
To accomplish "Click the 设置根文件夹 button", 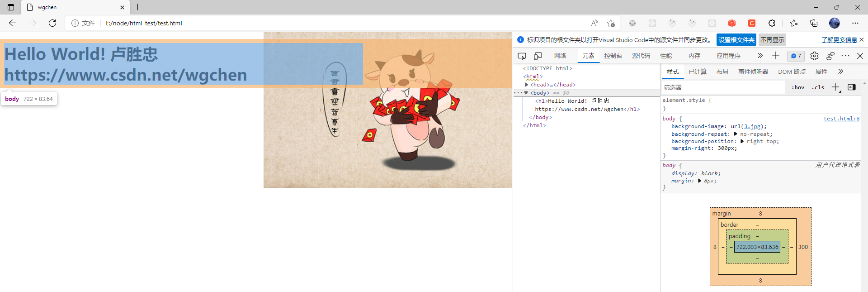I will [x=736, y=40].
